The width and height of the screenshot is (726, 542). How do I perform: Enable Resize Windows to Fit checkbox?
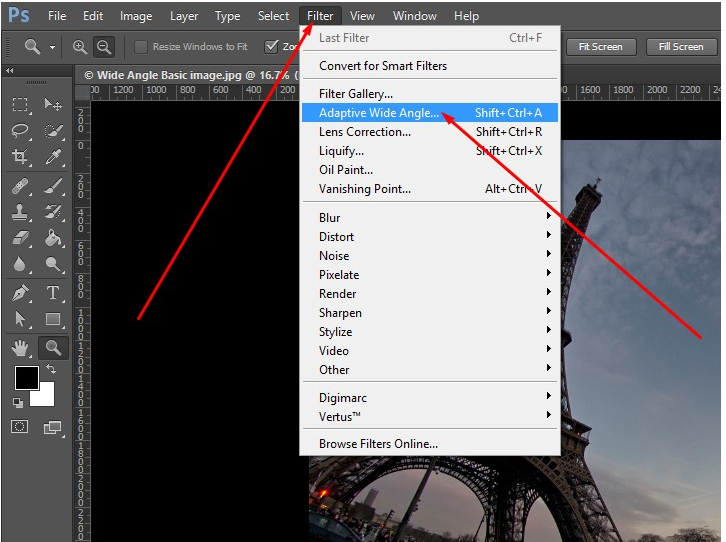(x=141, y=47)
